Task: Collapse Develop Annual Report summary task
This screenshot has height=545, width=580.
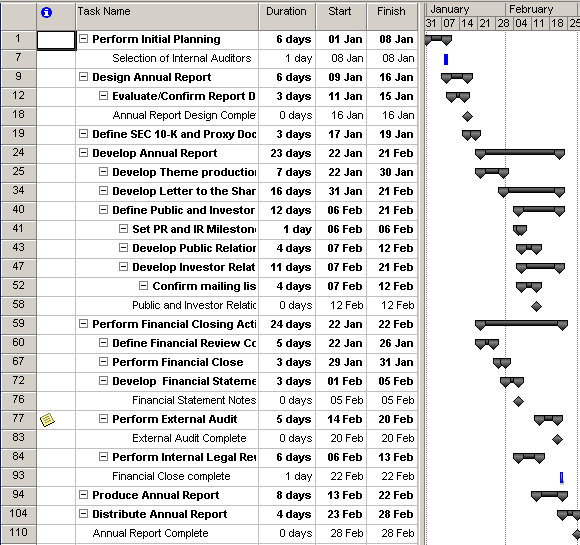Action: 84,152
